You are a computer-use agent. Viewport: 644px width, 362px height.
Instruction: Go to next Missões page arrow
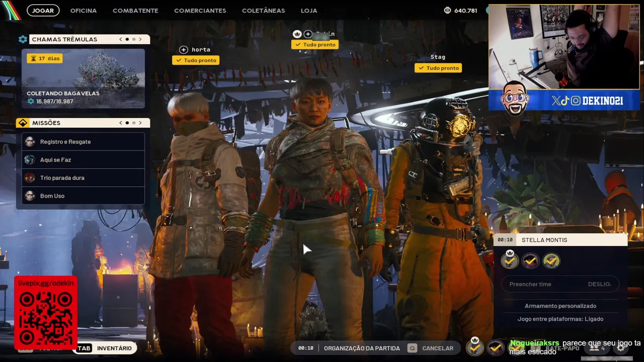tap(140, 123)
